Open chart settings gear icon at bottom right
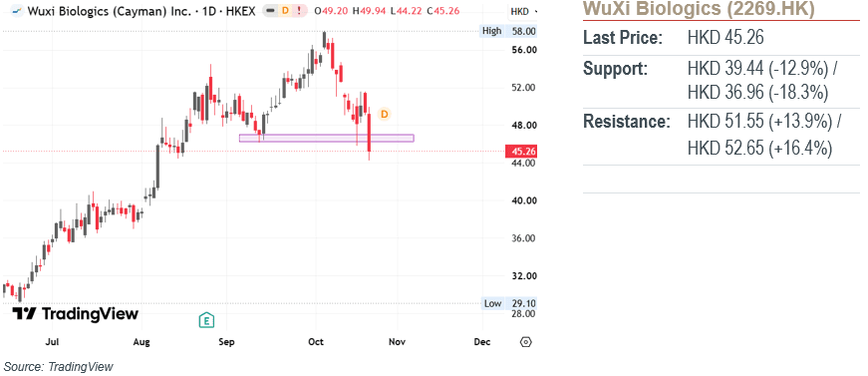This screenshot has width=868, height=376. click(x=526, y=342)
